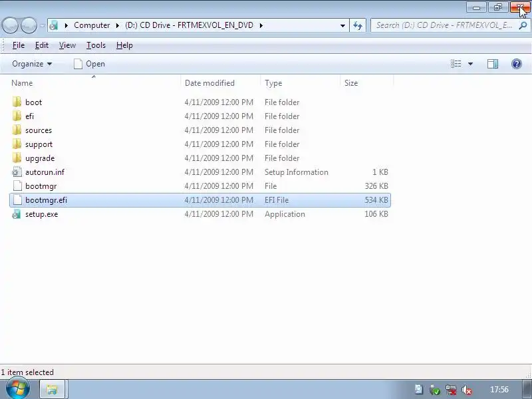Open the File menu

tap(19, 45)
